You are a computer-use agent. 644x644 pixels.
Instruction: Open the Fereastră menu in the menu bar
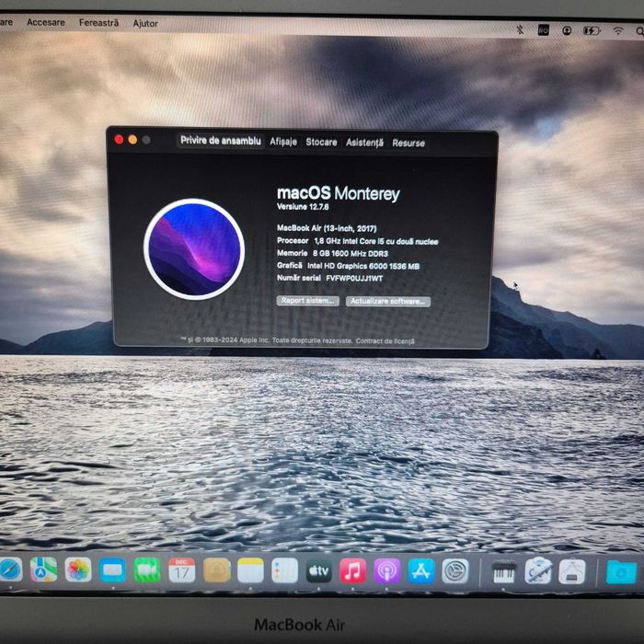click(x=98, y=23)
